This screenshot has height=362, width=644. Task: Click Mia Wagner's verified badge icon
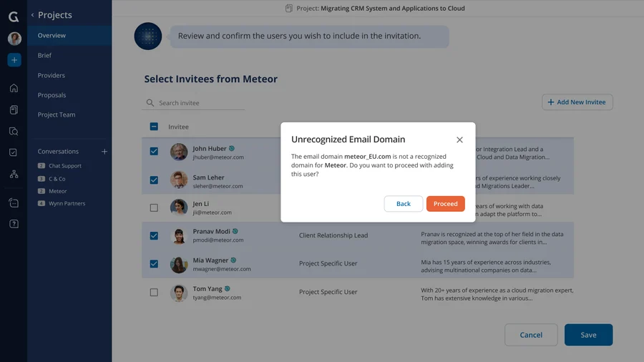(x=233, y=260)
